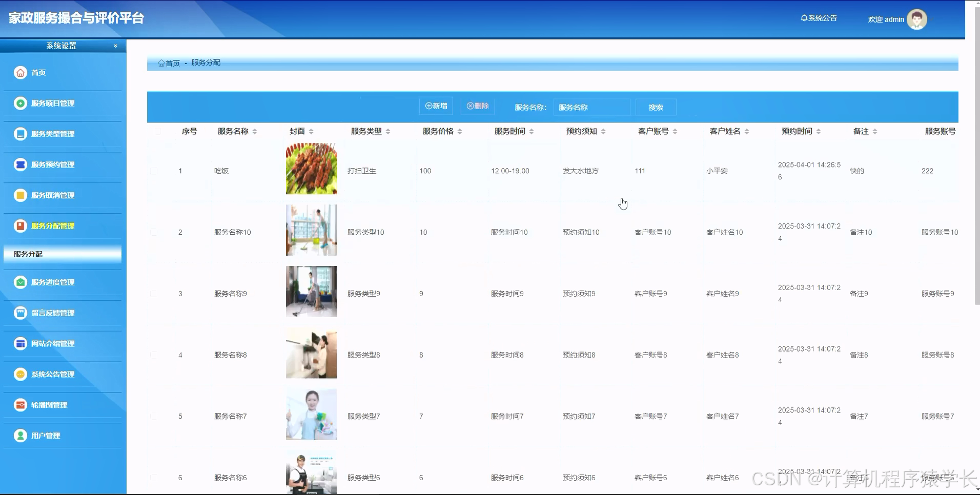Click the cell text 客户账号10

point(653,232)
